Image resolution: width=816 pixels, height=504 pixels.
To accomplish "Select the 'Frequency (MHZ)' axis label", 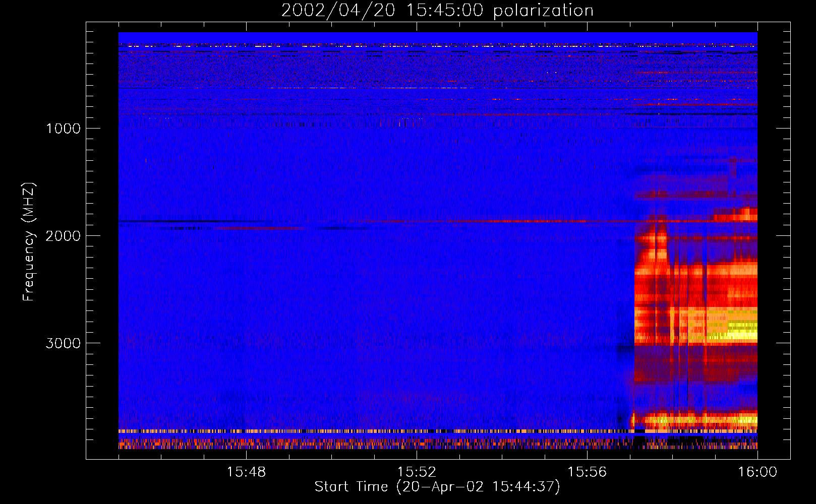I will (29, 242).
